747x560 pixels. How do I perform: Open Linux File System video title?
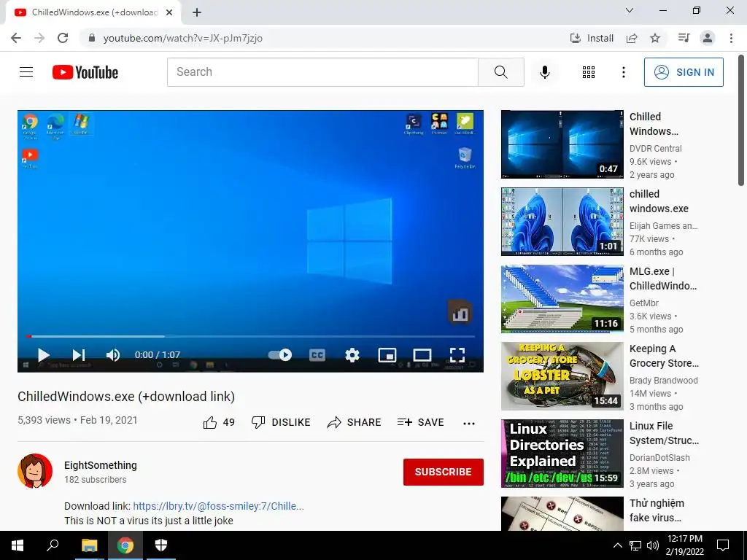click(664, 433)
